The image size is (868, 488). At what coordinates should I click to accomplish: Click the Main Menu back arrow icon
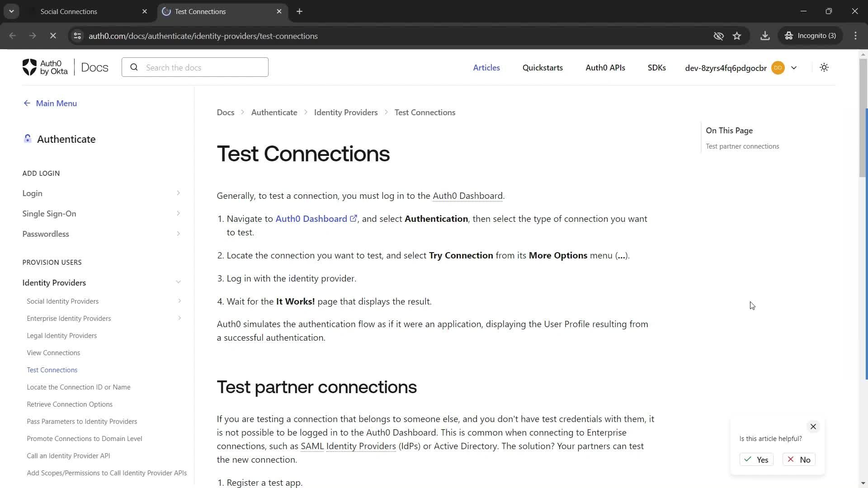pyautogui.click(x=27, y=103)
